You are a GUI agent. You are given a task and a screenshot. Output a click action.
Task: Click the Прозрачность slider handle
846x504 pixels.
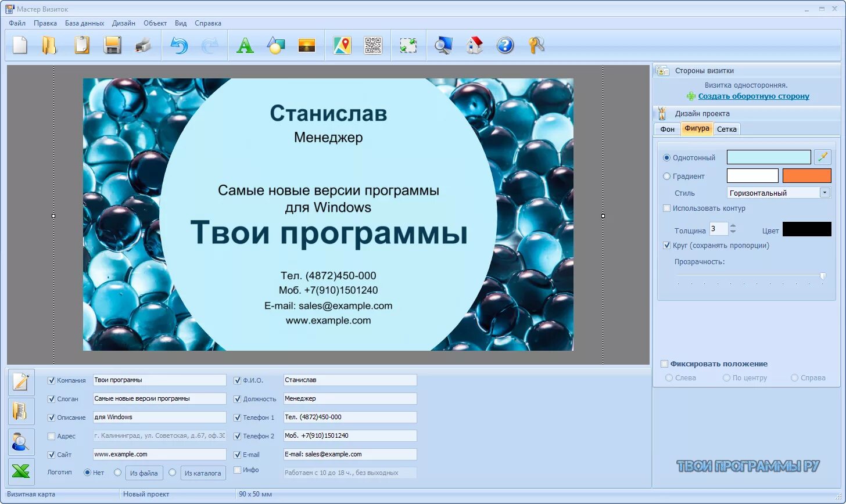(x=823, y=276)
